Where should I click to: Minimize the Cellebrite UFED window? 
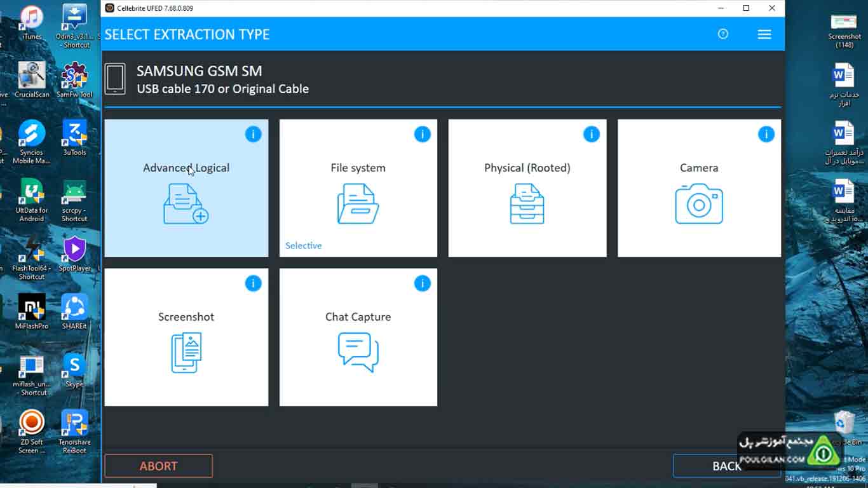point(721,8)
